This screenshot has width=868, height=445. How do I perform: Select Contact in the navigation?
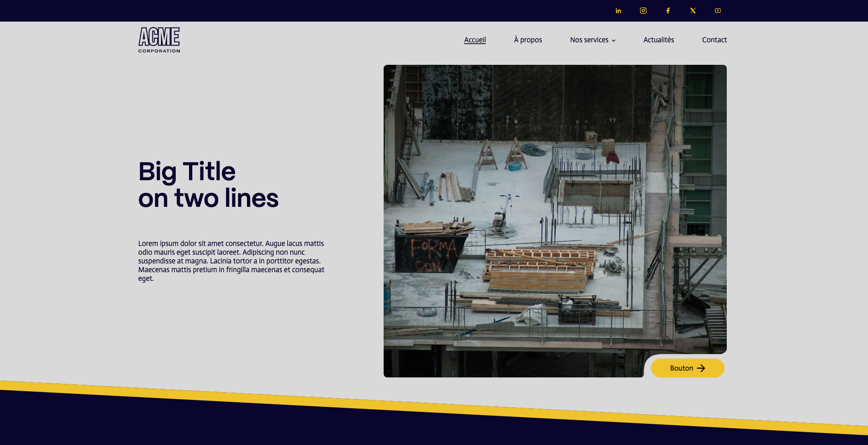click(714, 40)
